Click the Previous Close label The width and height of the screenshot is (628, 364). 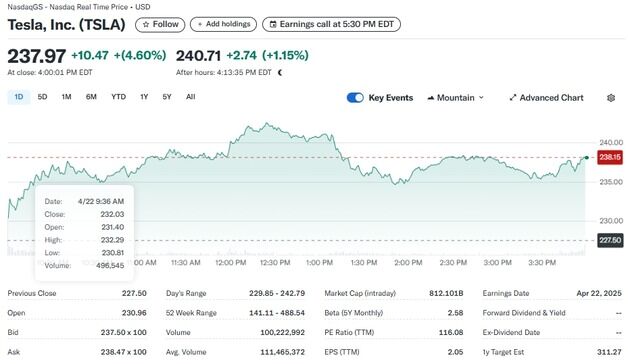(32, 293)
